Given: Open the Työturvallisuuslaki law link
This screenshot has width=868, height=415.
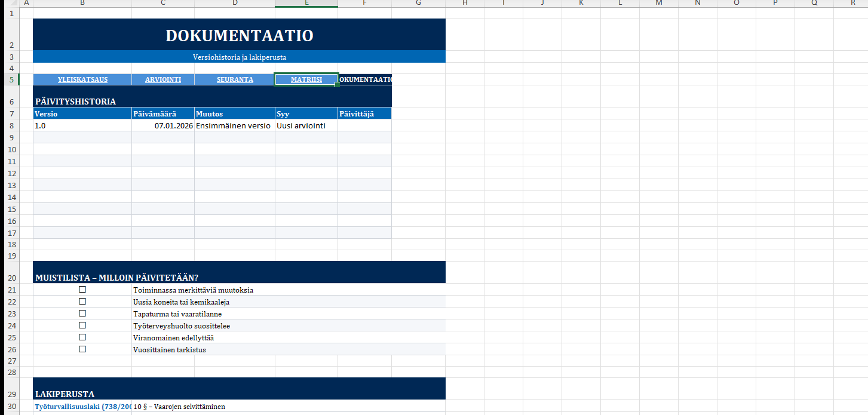Looking at the screenshot, I should click(x=82, y=407).
